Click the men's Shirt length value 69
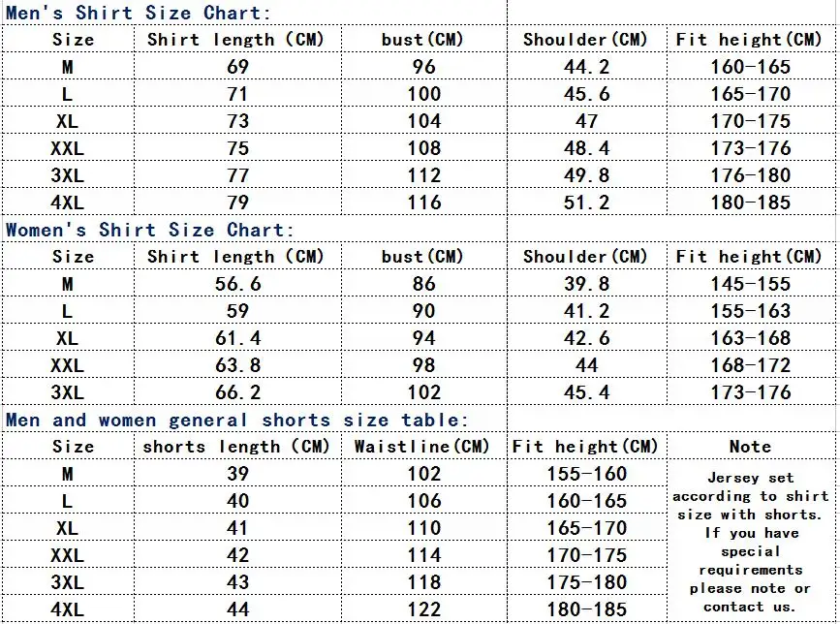840x624 pixels. coord(238,67)
